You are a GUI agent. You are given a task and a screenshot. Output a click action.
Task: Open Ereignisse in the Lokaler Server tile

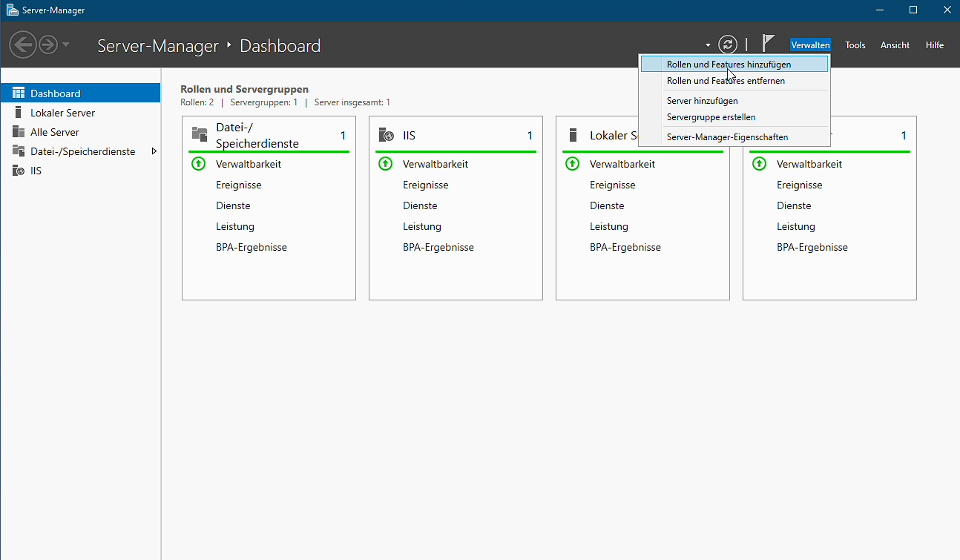point(613,185)
